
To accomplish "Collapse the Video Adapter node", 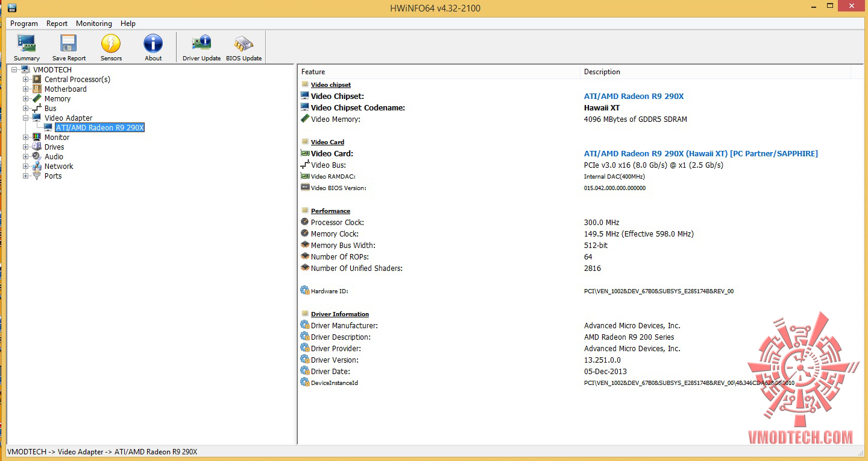I will pos(26,118).
